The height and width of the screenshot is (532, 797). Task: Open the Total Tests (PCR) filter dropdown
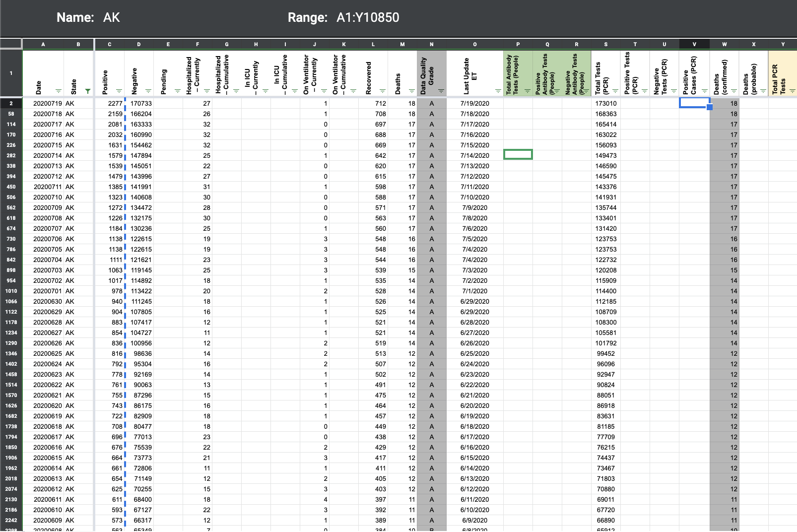pyautogui.click(x=615, y=91)
